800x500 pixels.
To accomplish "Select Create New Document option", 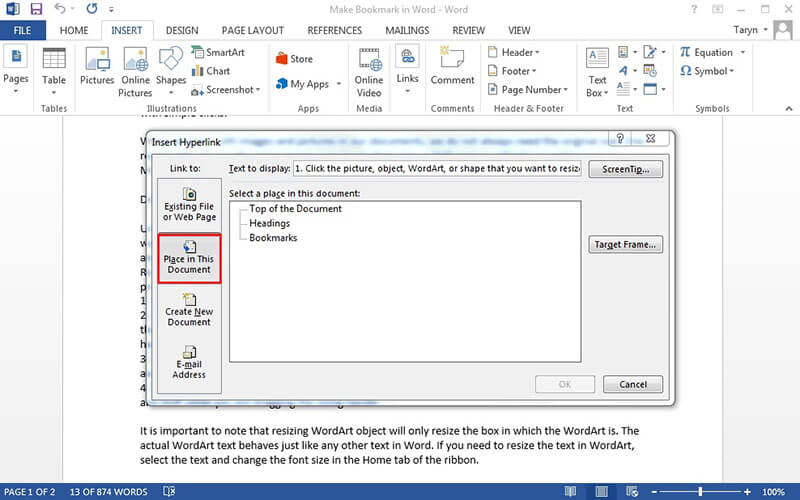I will [189, 310].
